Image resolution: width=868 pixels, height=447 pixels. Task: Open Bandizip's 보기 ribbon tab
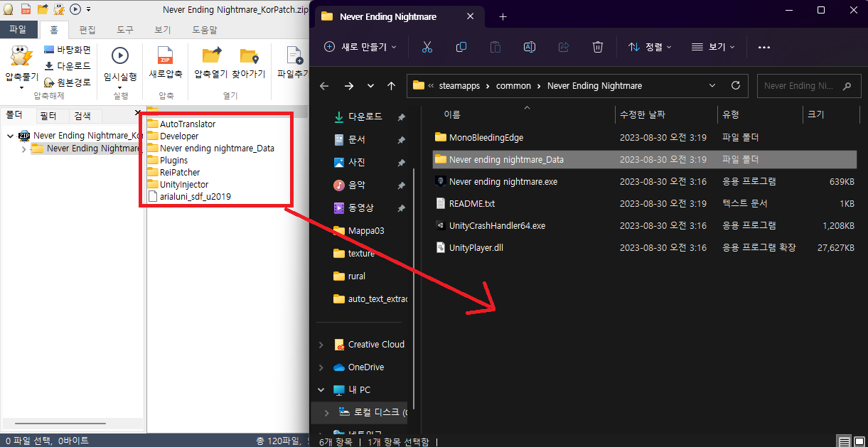tap(162, 30)
